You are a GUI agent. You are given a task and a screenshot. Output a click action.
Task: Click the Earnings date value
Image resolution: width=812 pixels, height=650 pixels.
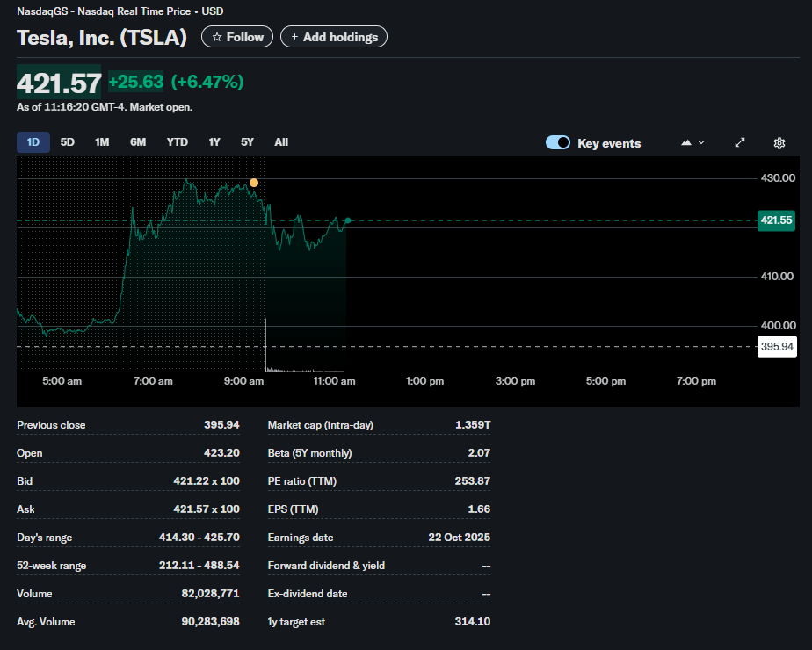(460, 538)
